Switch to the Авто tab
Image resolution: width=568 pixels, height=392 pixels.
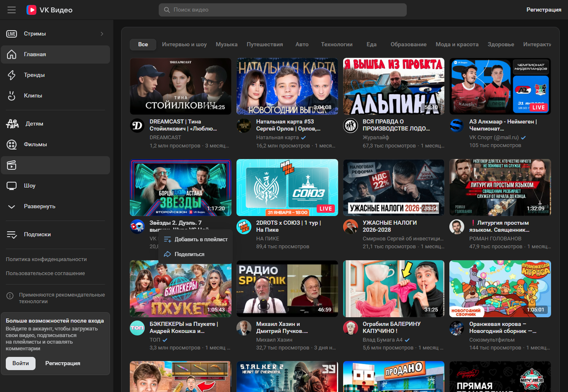[302, 44]
